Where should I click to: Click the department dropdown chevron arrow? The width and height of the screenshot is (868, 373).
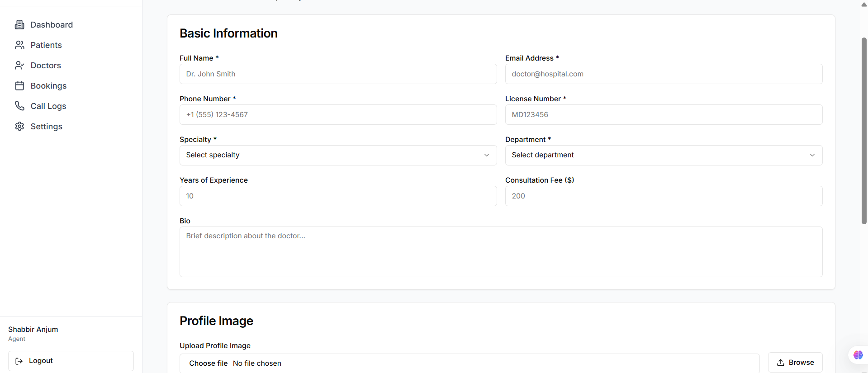[812, 155]
